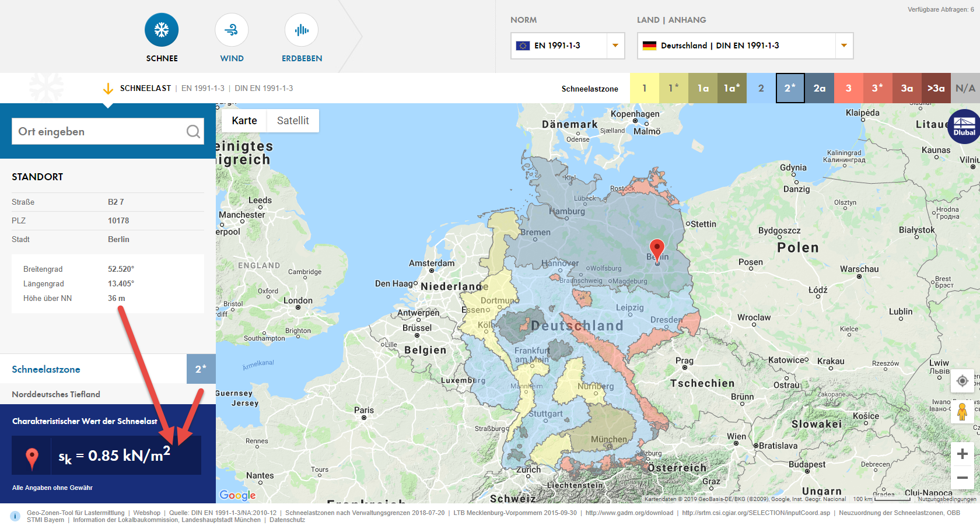This screenshot has width=980, height=529.
Task: Click the Google logo on map
Action: click(x=237, y=495)
